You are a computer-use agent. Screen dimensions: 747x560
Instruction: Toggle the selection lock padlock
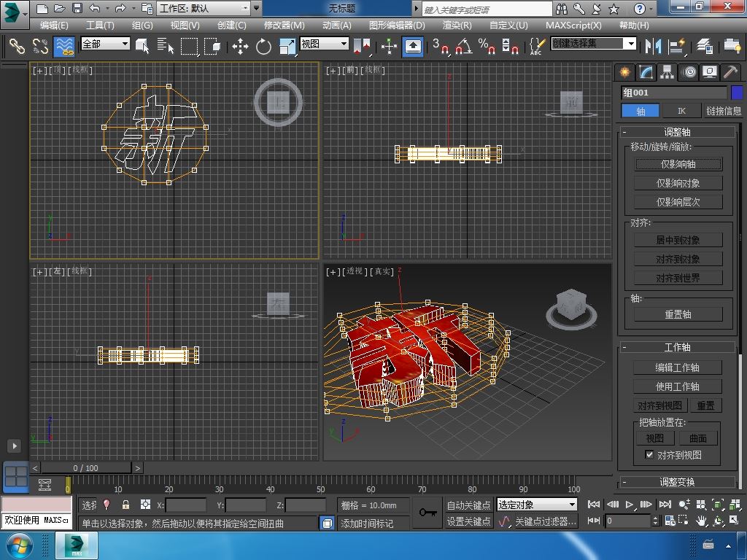pyautogui.click(x=125, y=505)
